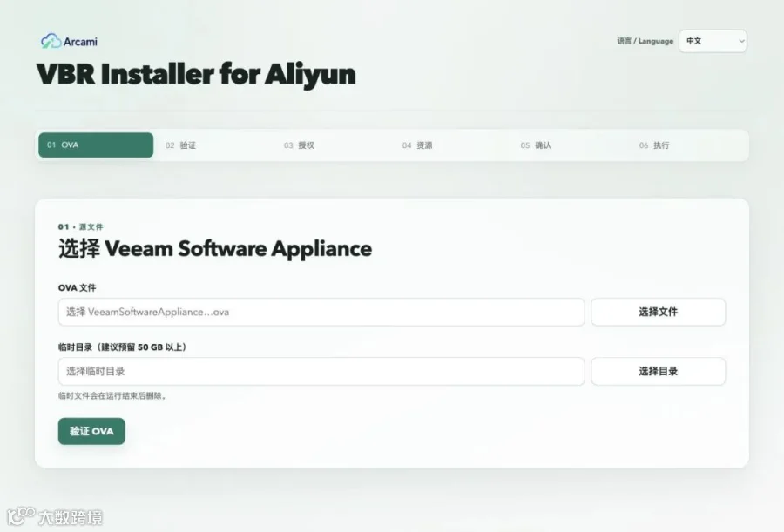Click the 选择目录 button
The height and width of the screenshot is (532, 784).
click(x=658, y=371)
